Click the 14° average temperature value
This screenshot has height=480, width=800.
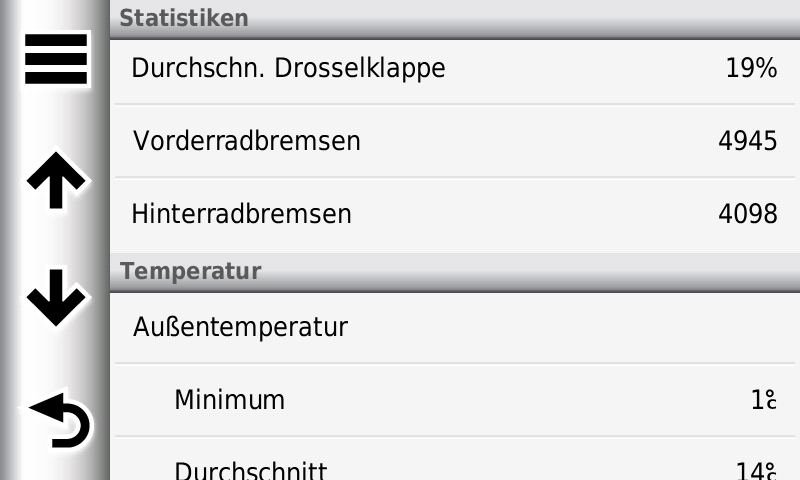(x=758, y=470)
